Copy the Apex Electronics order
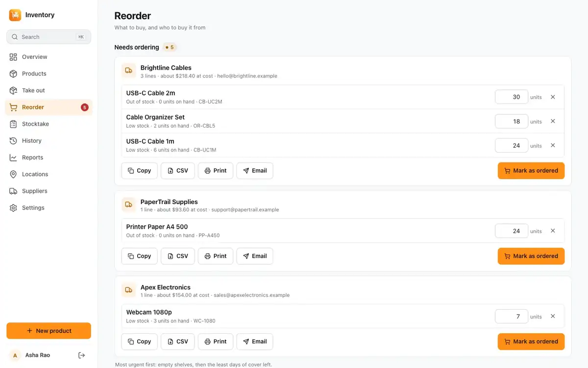 140,342
